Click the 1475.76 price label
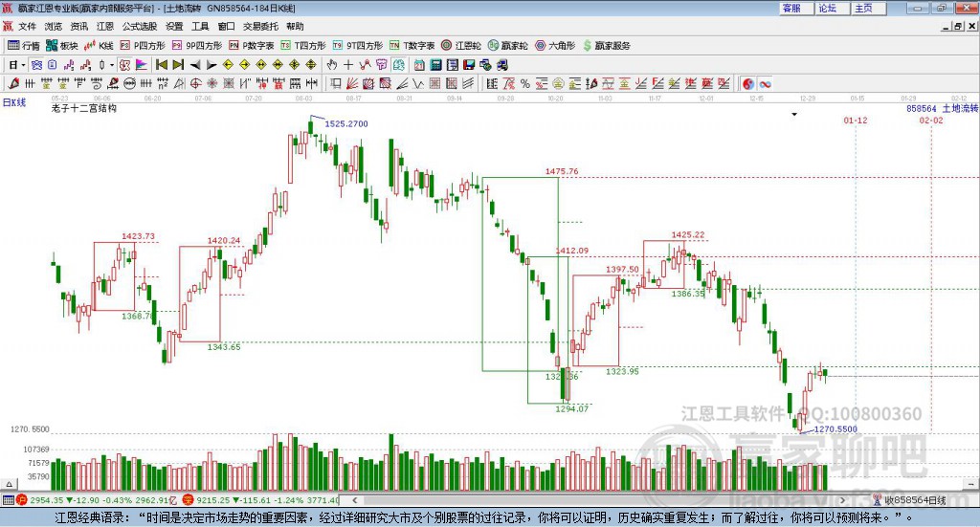Viewport: 980px width, 527px height. pyautogui.click(x=561, y=171)
